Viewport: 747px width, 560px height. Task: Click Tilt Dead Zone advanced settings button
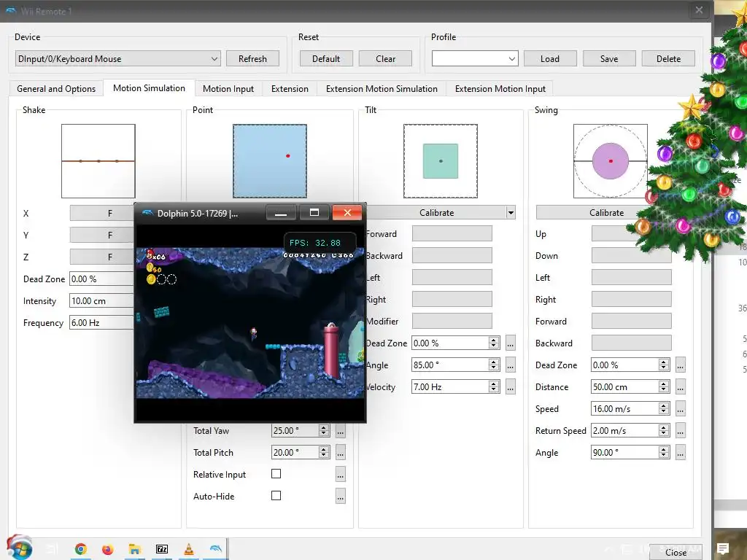tap(510, 343)
